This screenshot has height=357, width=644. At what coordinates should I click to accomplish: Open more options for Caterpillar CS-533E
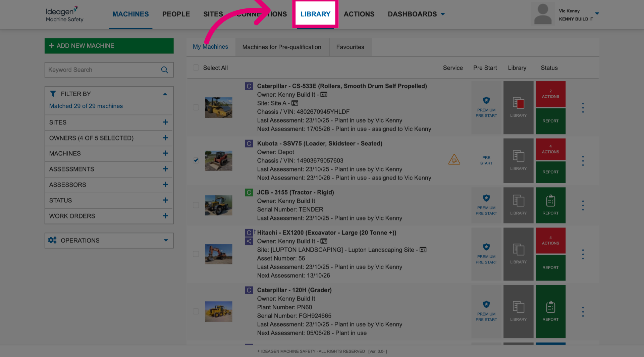click(583, 108)
